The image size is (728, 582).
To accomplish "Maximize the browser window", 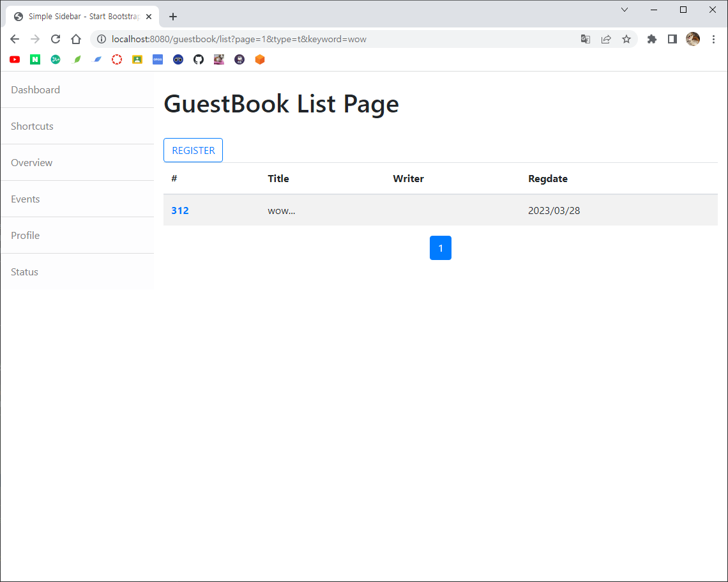I will point(683,10).
